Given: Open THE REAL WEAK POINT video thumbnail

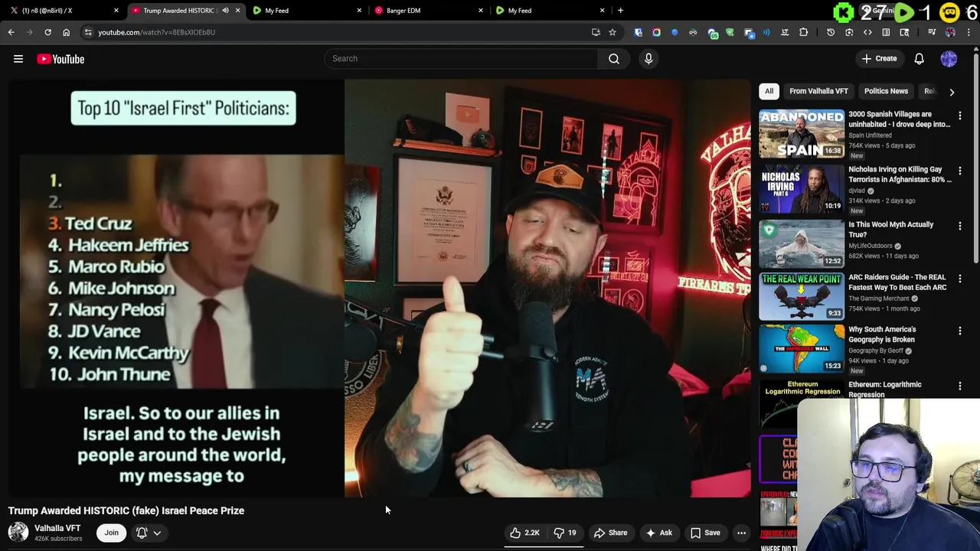Looking at the screenshot, I should pos(801,296).
